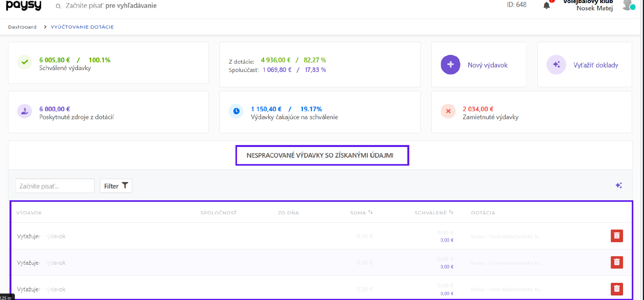Delete the second expense row with trash icon
This screenshot has width=644, height=300.
pos(617,262)
